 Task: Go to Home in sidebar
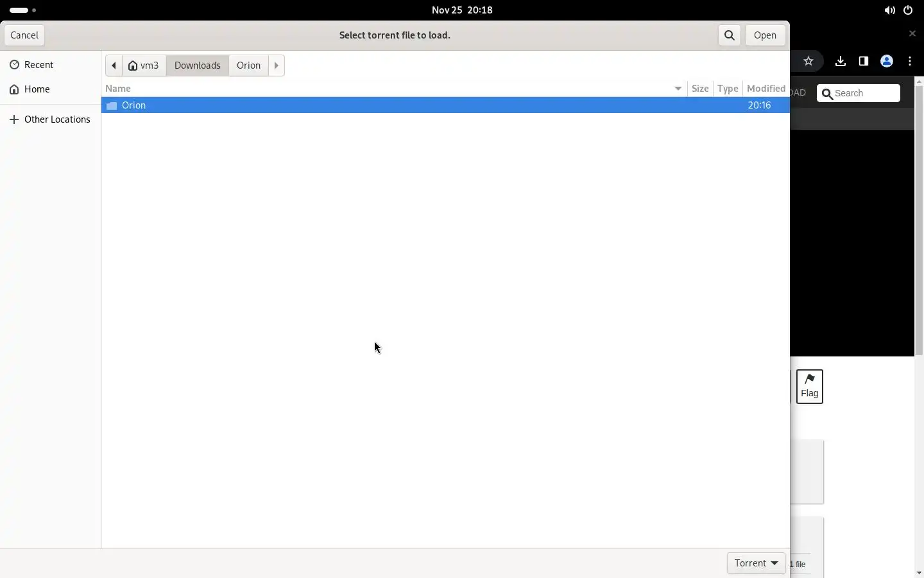(x=51, y=89)
